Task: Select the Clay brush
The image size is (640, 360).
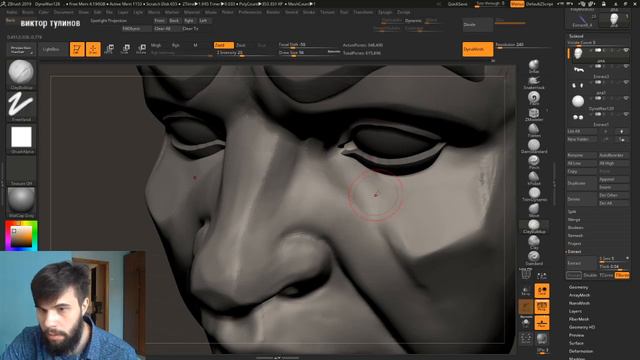Action: (533, 242)
